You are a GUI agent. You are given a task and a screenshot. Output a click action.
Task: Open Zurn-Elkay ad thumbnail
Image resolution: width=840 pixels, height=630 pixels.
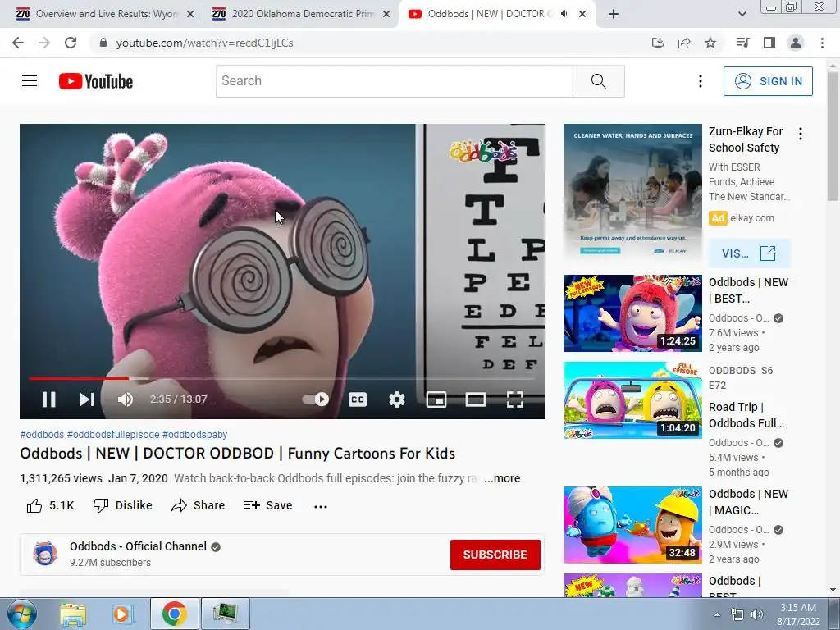click(x=632, y=192)
